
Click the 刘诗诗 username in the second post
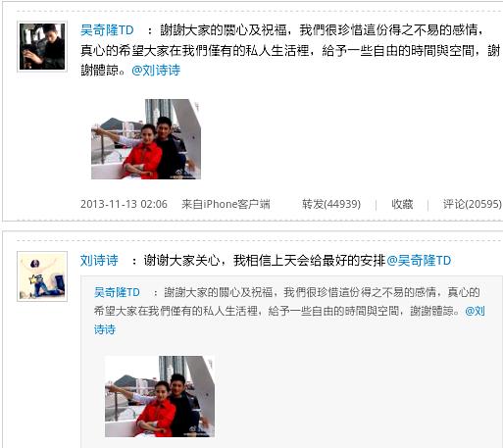[x=99, y=261]
